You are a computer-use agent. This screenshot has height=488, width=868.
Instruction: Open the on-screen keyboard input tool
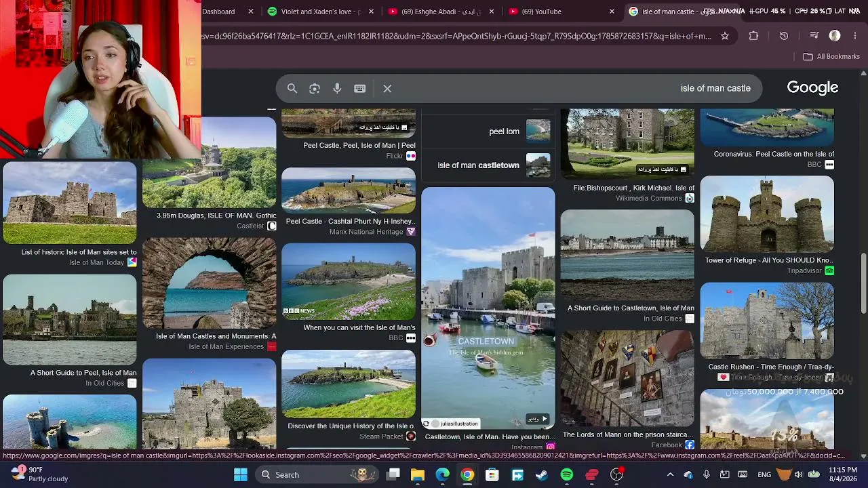point(360,88)
